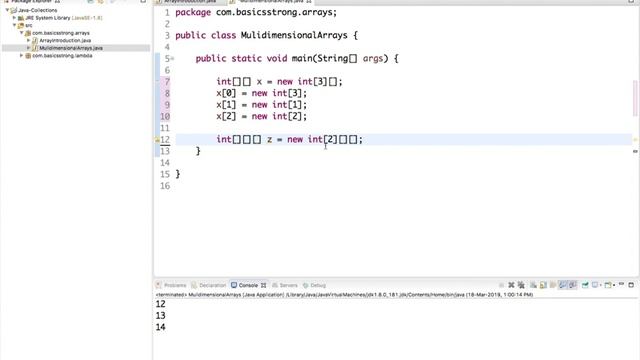Expand ArrayIntroduction.java in the tree
The width and height of the screenshot is (640, 360).
point(29,40)
